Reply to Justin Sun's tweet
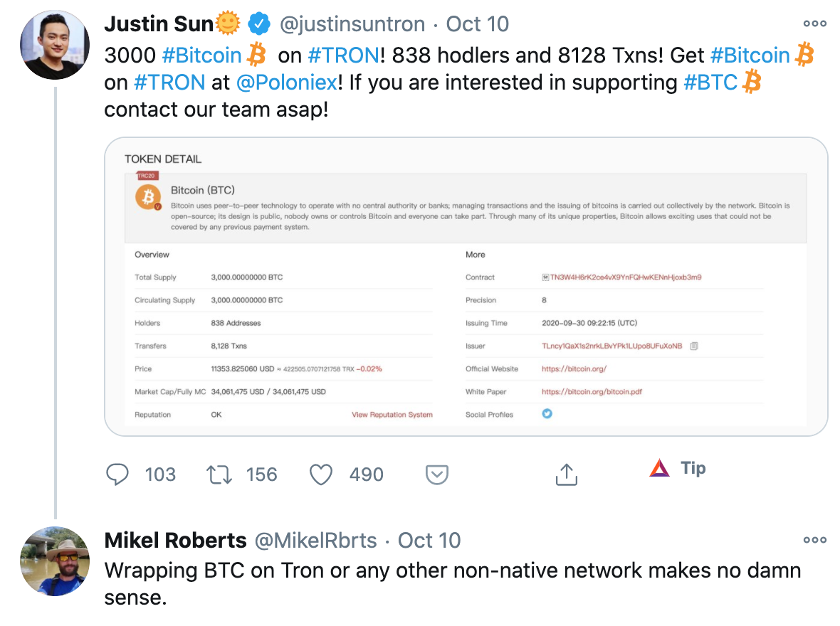This screenshot has width=840, height=626. (x=118, y=474)
